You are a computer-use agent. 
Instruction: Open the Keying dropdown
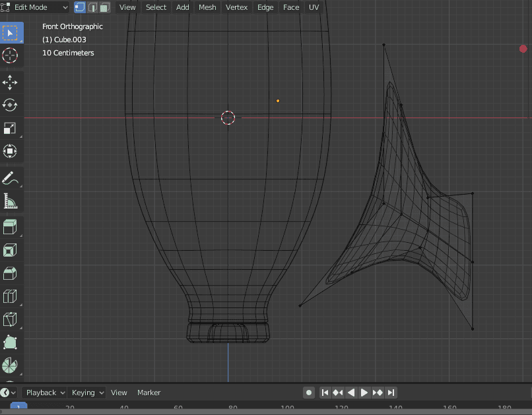pos(86,393)
